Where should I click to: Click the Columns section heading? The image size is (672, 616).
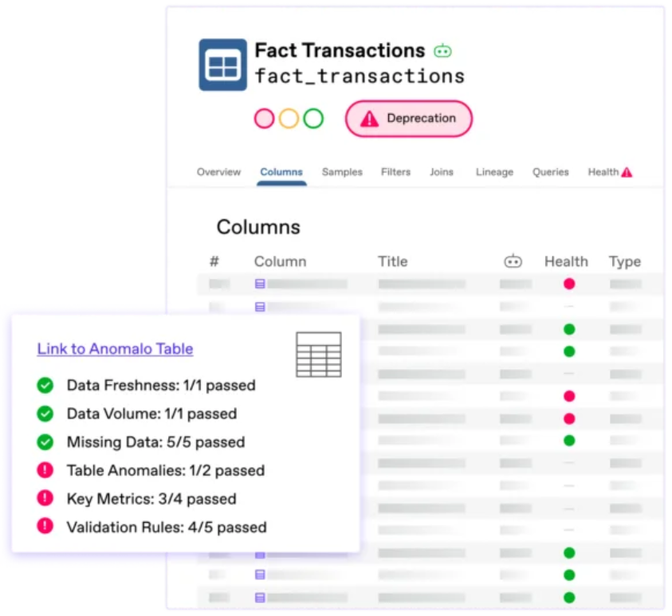click(258, 227)
